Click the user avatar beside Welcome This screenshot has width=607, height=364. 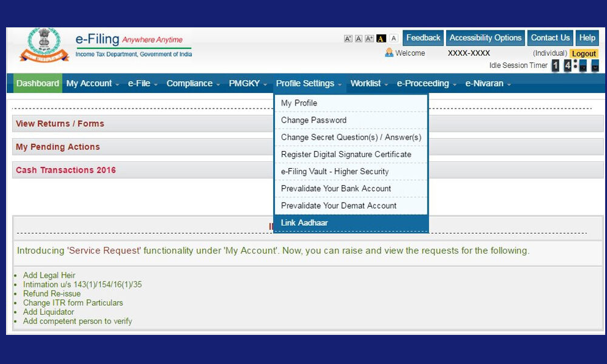(389, 53)
